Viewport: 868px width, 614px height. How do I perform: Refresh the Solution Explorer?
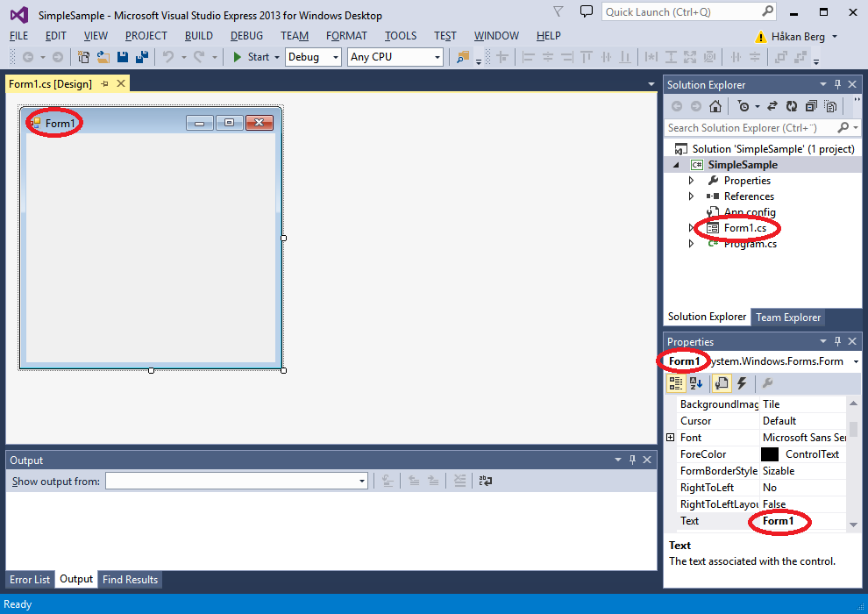792,106
